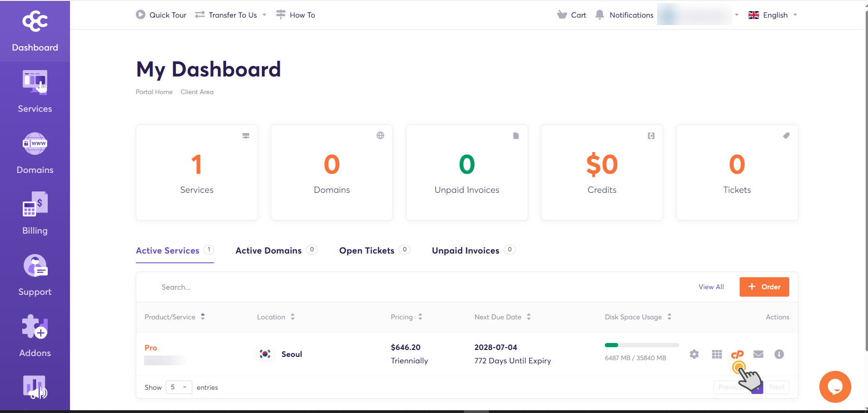The image size is (868, 413).
Task: Open the English language dropdown
Action: coord(773,15)
